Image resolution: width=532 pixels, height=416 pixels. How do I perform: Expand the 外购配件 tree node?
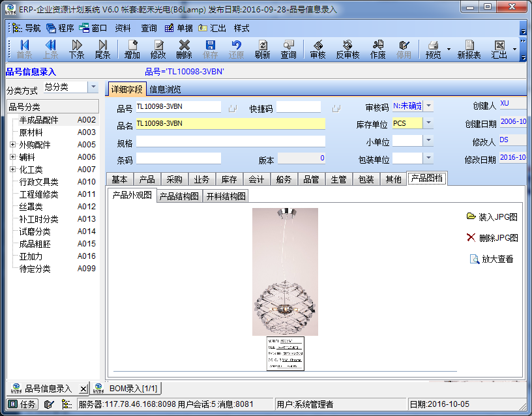click(x=12, y=145)
